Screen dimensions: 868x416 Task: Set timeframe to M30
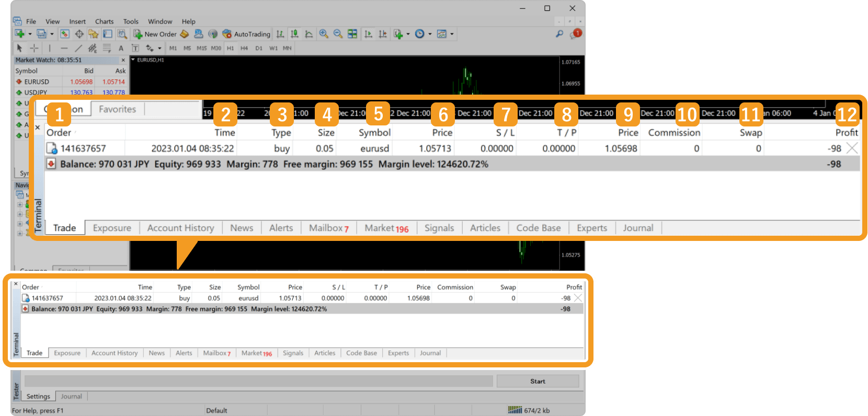click(x=216, y=48)
